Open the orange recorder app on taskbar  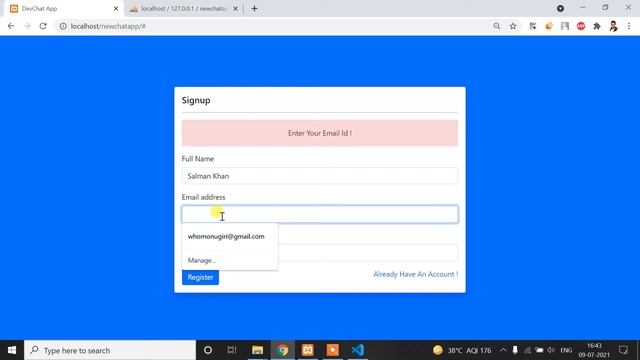click(332, 350)
